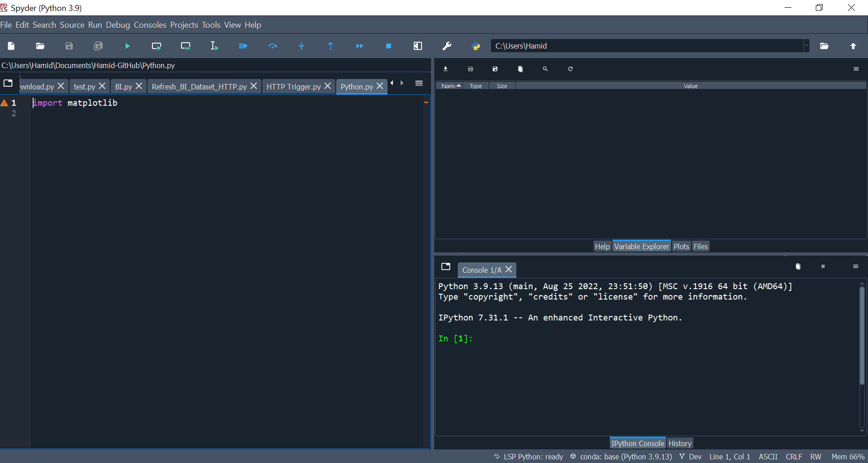
Task: Open IPython console options hamburger menu
Action: [x=856, y=266]
